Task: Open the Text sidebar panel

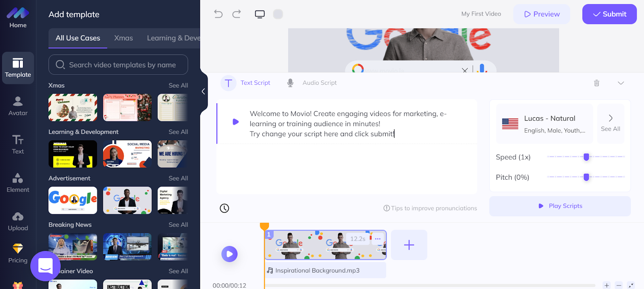Action: coord(18,144)
